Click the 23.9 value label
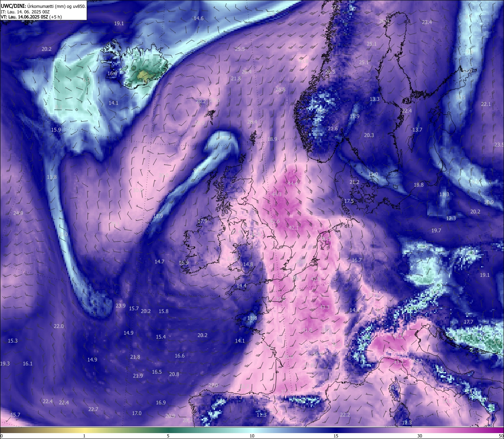This screenshot has height=439, width=504. [x=120, y=306]
